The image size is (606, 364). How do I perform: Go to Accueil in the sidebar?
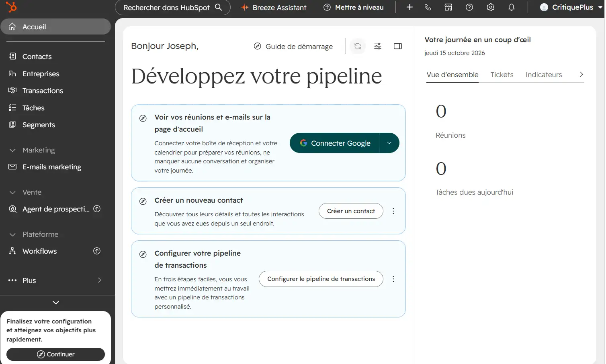click(56, 26)
